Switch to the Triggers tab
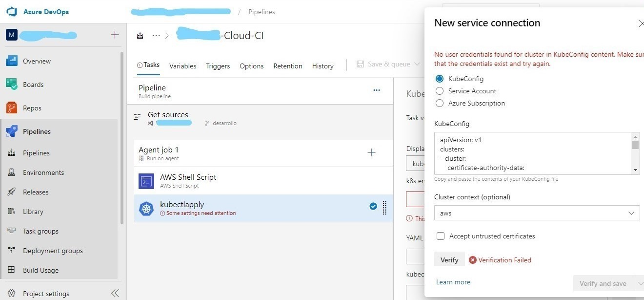 pyautogui.click(x=218, y=66)
